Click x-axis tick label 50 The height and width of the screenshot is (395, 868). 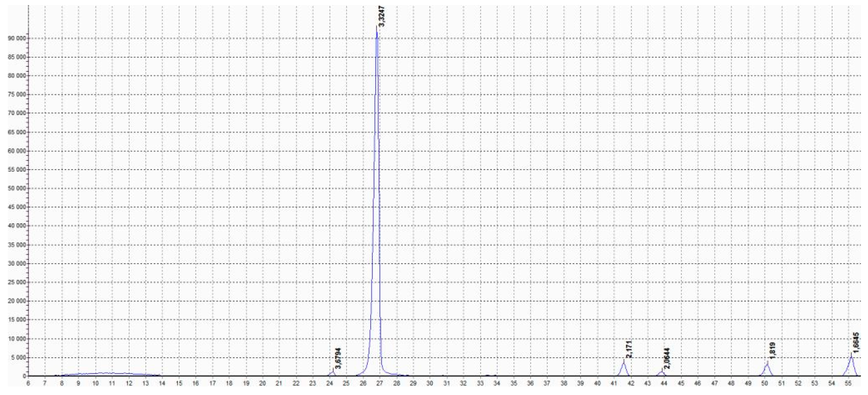pyautogui.click(x=765, y=383)
